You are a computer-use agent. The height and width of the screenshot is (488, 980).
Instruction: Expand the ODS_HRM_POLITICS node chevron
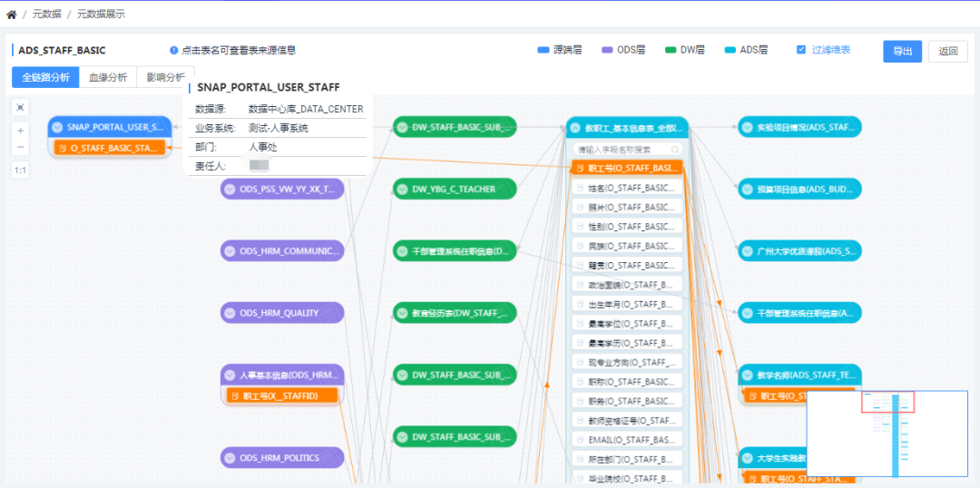click(x=230, y=457)
